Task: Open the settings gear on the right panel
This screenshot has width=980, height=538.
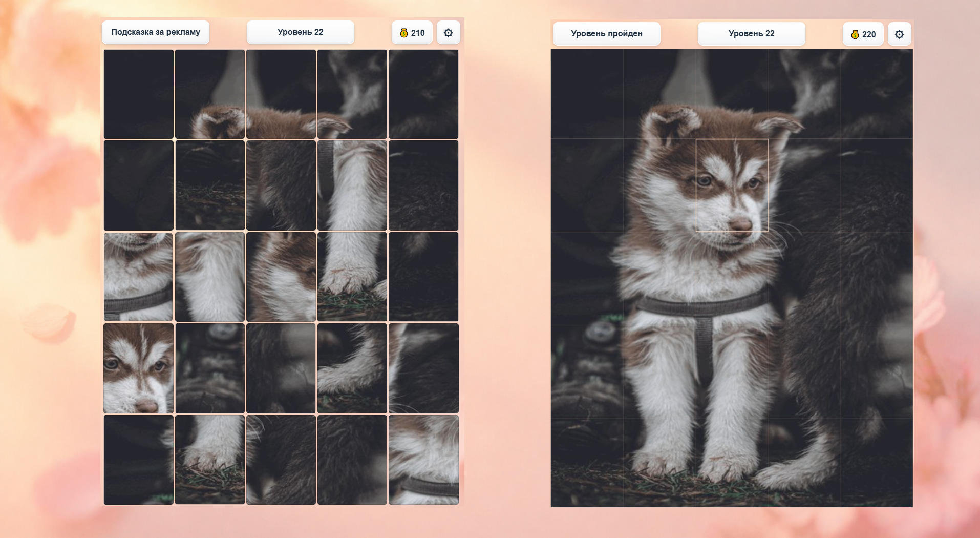Action: point(899,34)
